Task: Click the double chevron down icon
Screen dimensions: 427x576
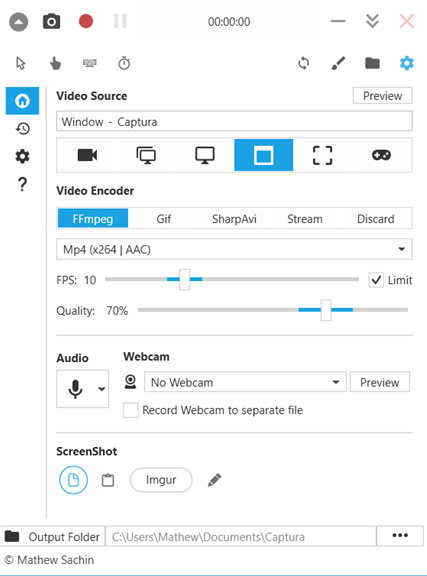Action: point(372,21)
